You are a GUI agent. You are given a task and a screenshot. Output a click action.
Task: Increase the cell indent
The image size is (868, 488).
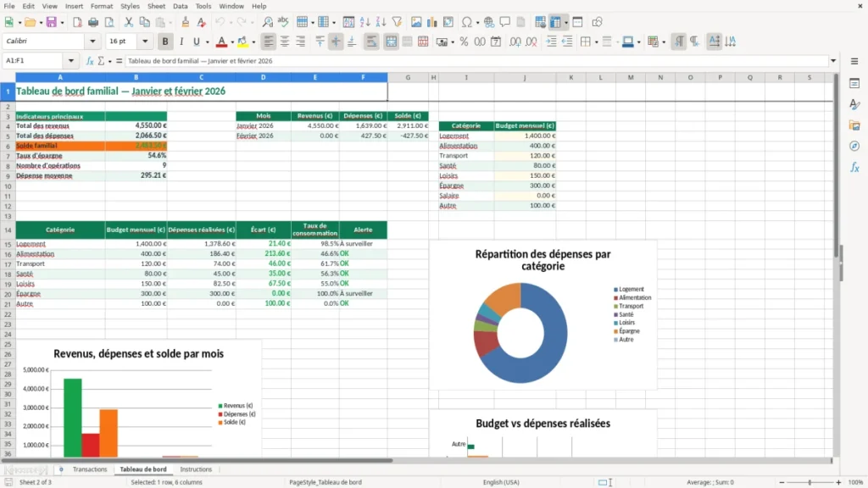point(551,42)
